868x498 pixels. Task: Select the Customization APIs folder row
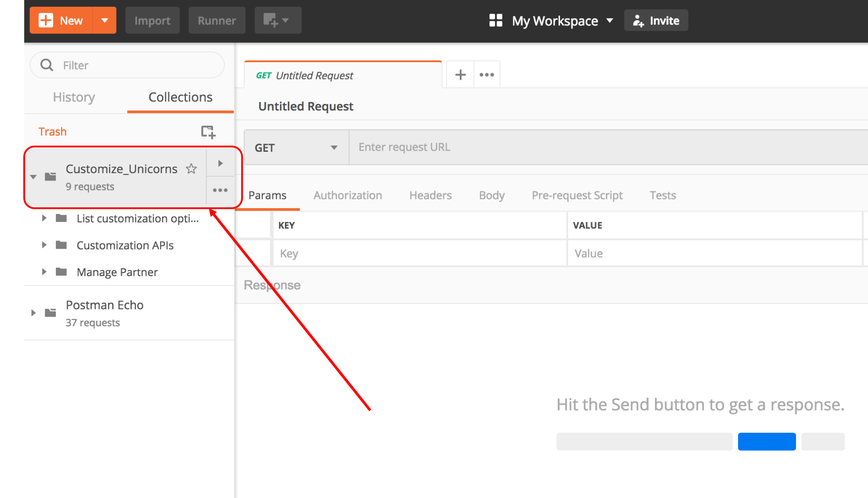click(x=129, y=245)
